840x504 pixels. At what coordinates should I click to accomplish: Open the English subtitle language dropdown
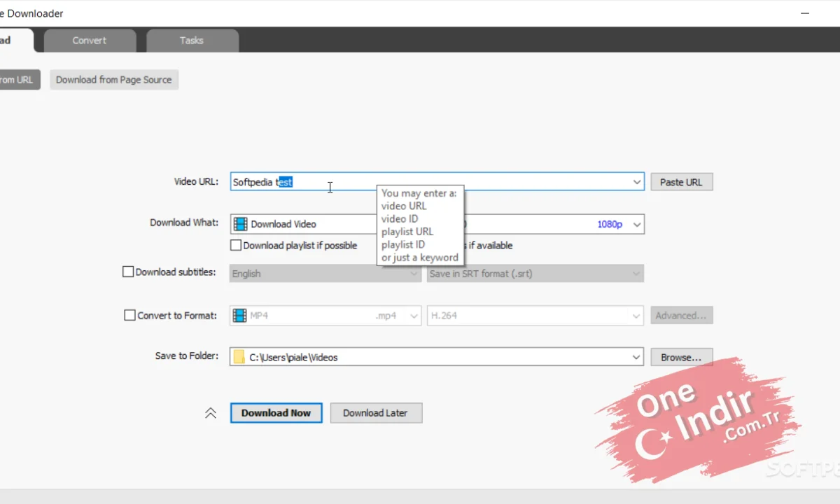click(325, 274)
